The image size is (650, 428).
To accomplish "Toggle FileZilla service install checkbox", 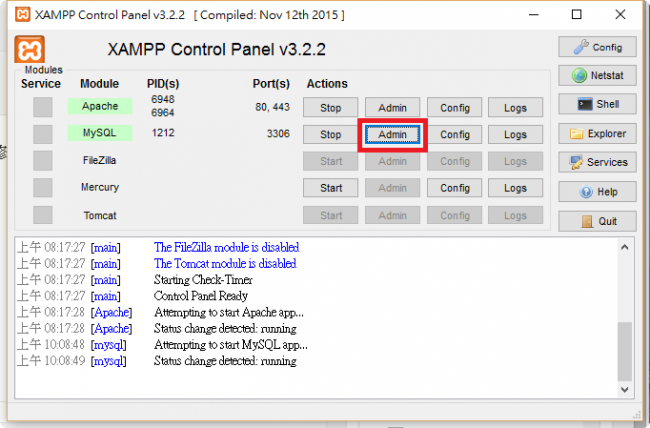I will coord(43,161).
